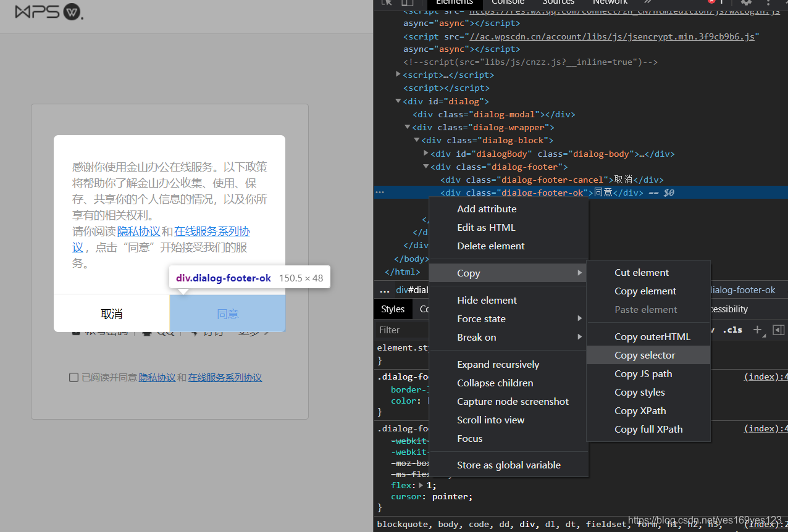Image resolution: width=788 pixels, height=532 pixels.
Task: Tick the agreement checkbox on login page
Action: click(x=73, y=378)
